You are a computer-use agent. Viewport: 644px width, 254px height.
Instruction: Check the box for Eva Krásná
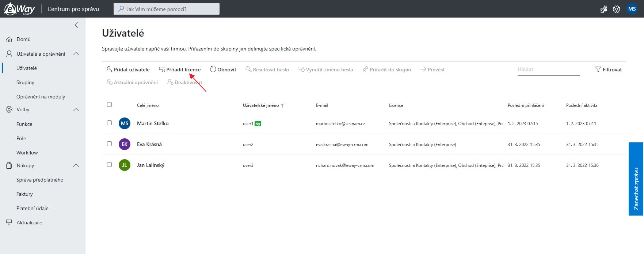[x=109, y=144]
